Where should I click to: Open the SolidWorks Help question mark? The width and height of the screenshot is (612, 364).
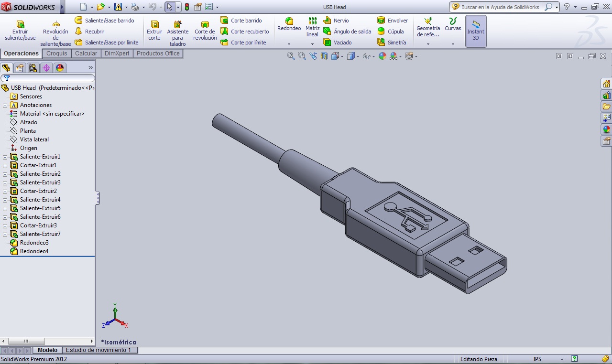click(567, 7)
